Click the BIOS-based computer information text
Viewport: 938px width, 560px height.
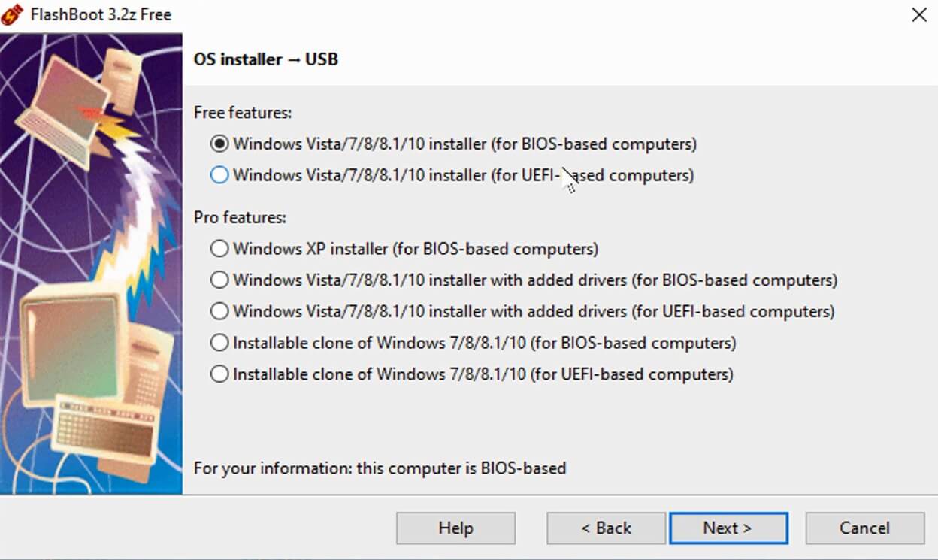380,468
